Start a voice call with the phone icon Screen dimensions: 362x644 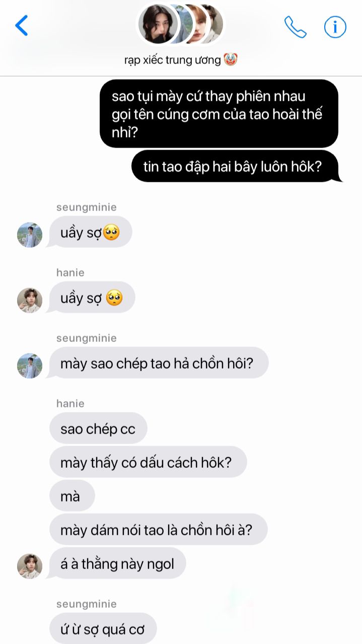click(x=295, y=27)
